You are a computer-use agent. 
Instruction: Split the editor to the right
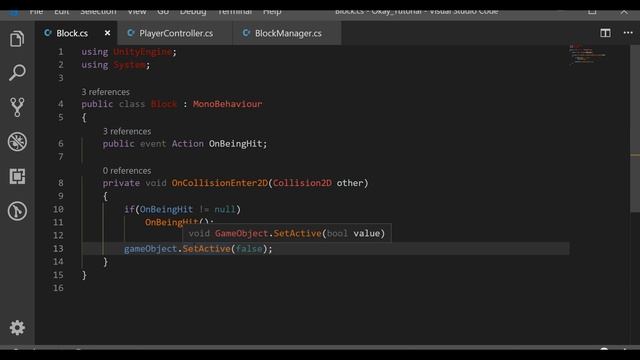(x=605, y=33)
